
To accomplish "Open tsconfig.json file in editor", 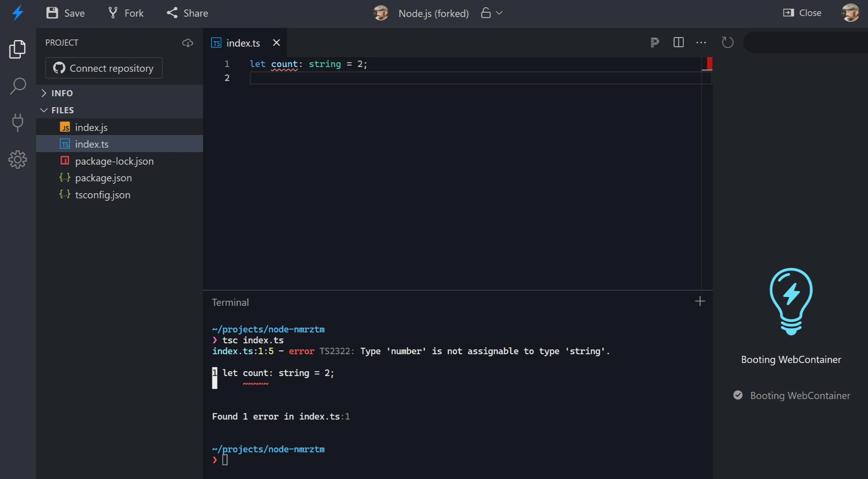I will click(x=102, y=194).
